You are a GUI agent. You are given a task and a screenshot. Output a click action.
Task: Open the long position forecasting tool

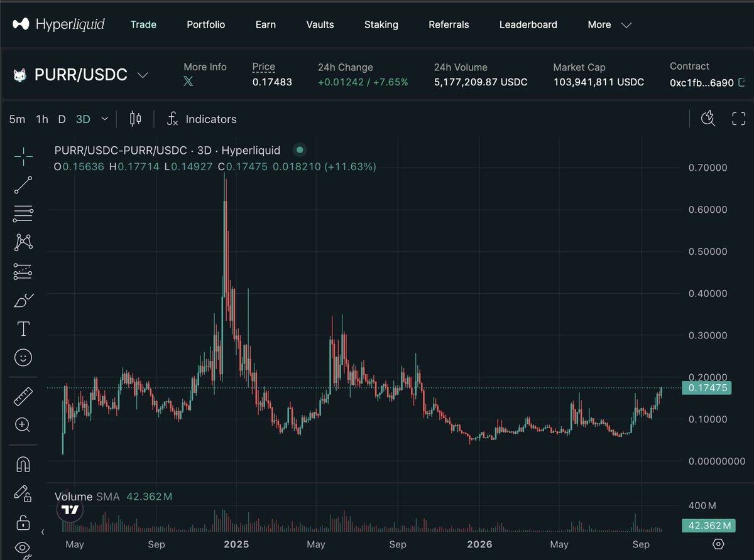(23, 271)
